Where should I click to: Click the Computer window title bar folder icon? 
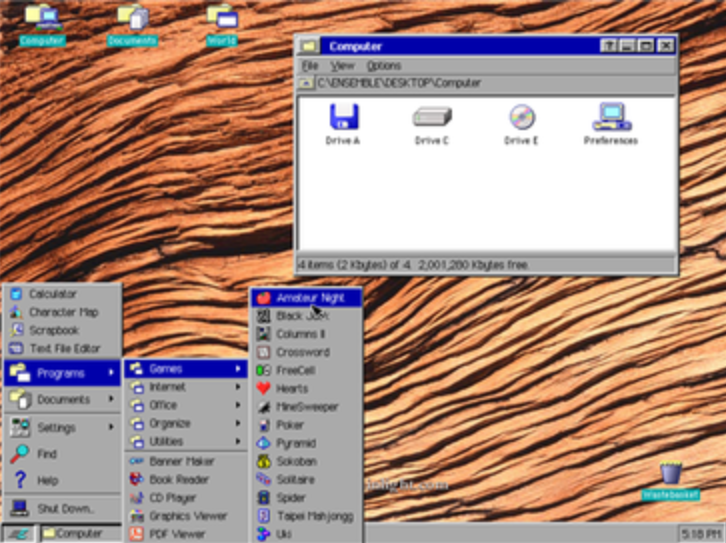pos(309,46)
